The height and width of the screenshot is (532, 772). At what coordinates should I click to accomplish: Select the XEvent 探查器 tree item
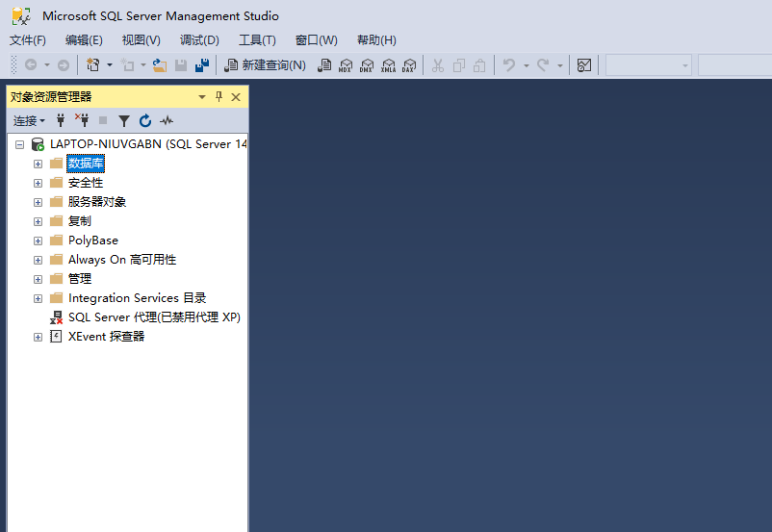106,337
